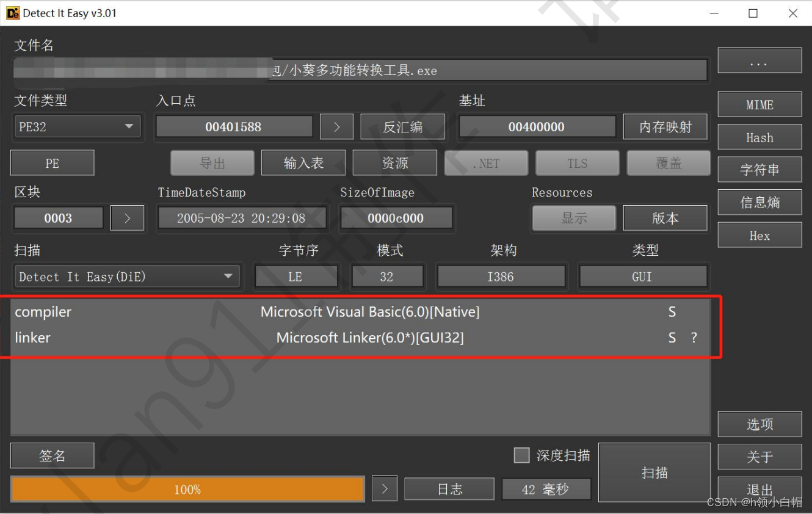Click the 100% orange progress bar
Image resolution: width=812 pixels, height=514 pixels.
pyautogui.click(x=187, y=489)
